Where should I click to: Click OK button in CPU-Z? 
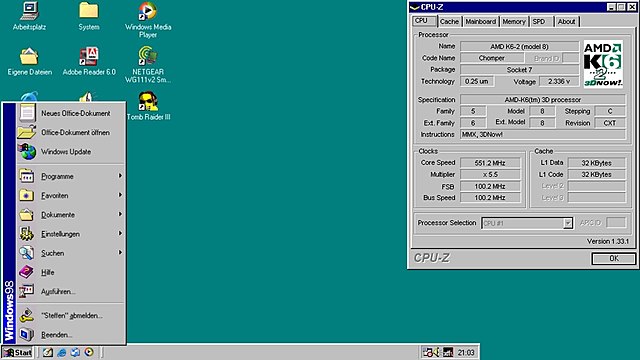613,258
